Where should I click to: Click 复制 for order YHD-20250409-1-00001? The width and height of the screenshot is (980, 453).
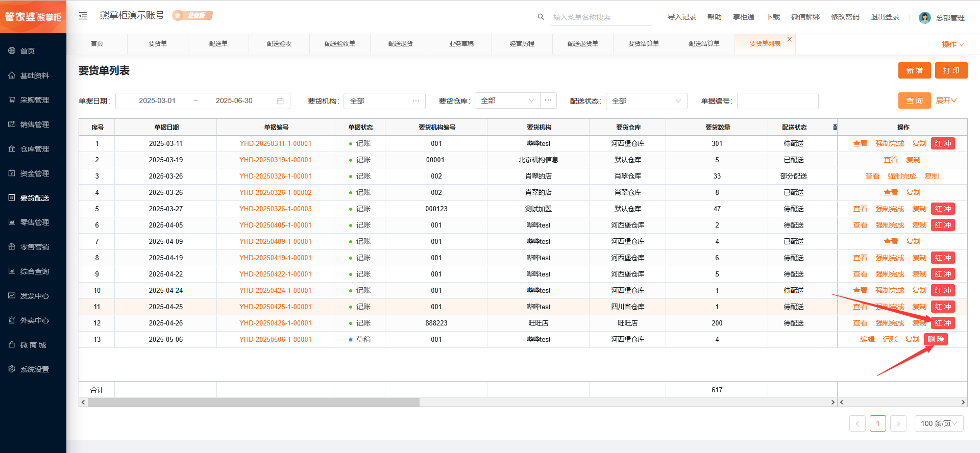point(913,241)
